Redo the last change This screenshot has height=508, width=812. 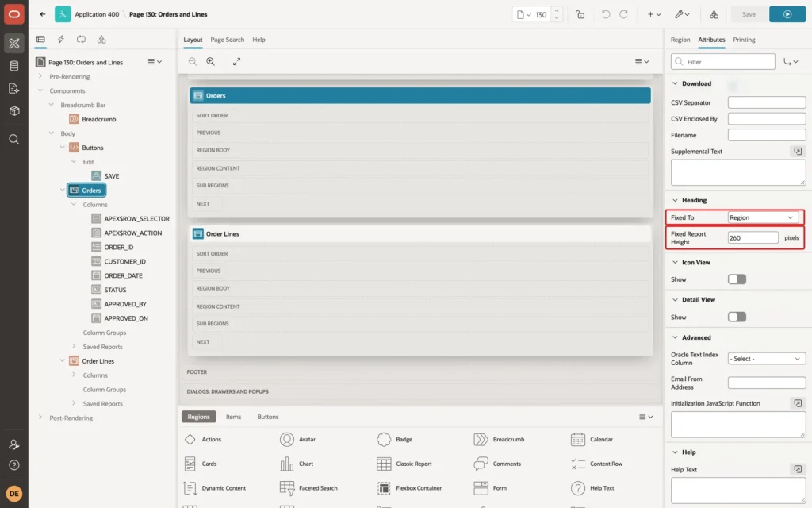[623, 14]
